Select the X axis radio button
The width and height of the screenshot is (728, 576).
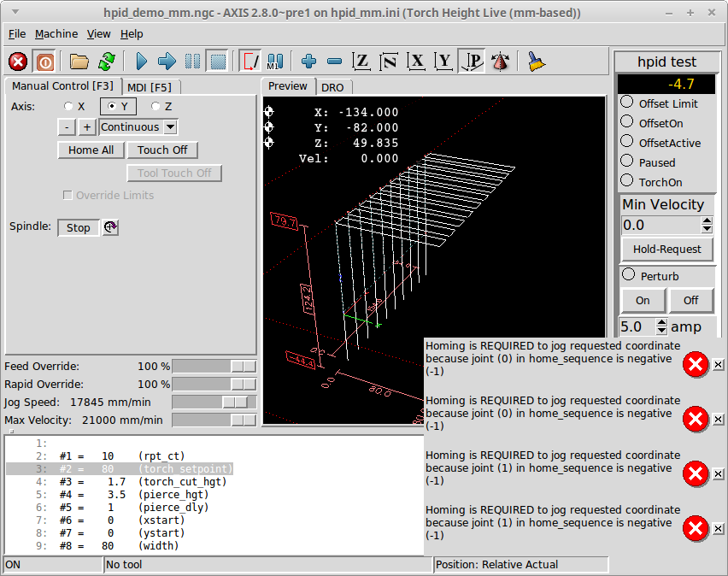[69, 107]
